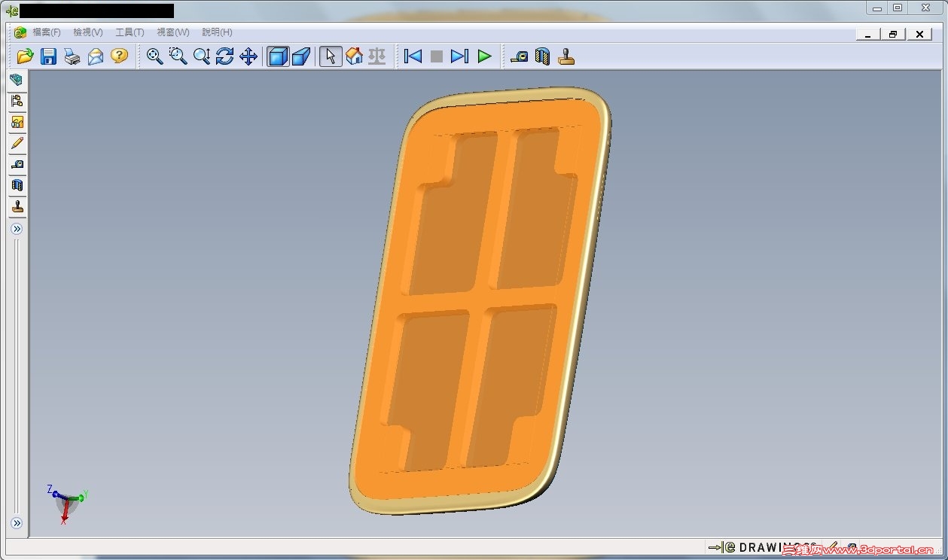
Task: Open the 工具(T) menu
Action: point(130,32)
